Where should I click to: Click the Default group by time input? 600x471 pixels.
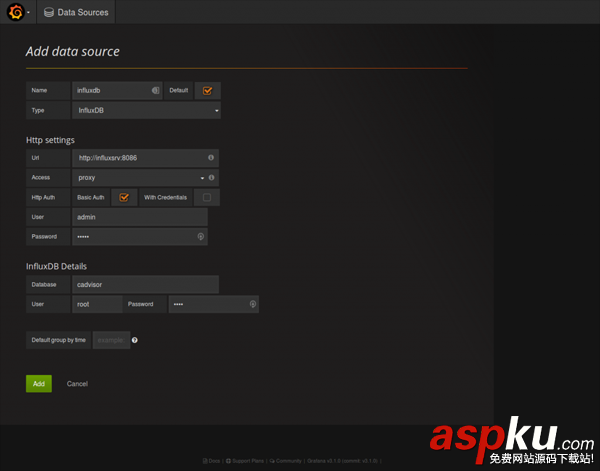pyautogui.click(x=111, y=340)
